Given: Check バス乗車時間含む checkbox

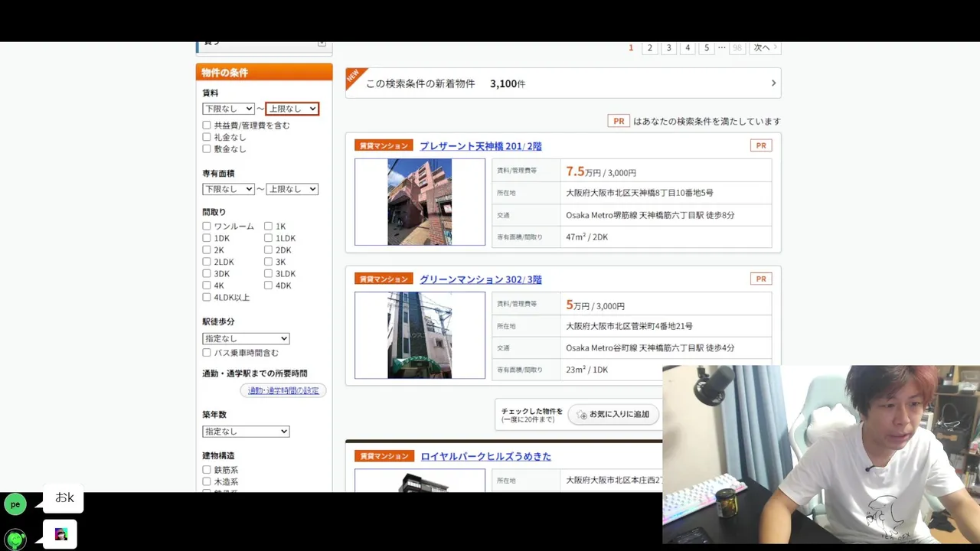Looking at the screenshot, I should [x=207, y=353].
